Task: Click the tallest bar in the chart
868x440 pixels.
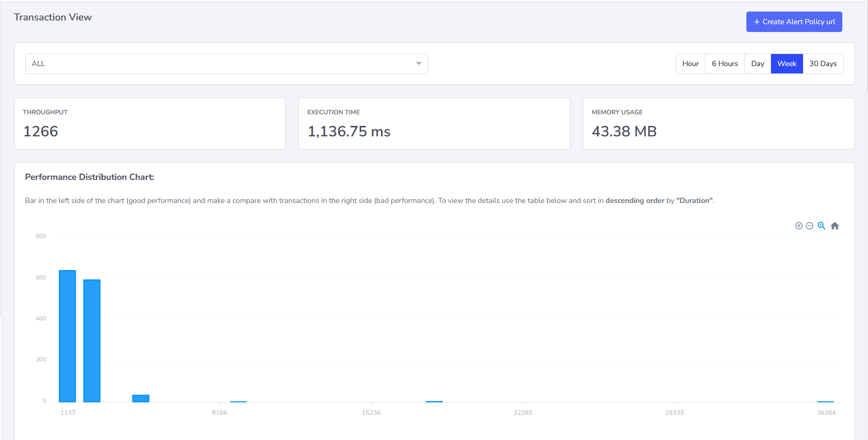Action: [67, 336]
